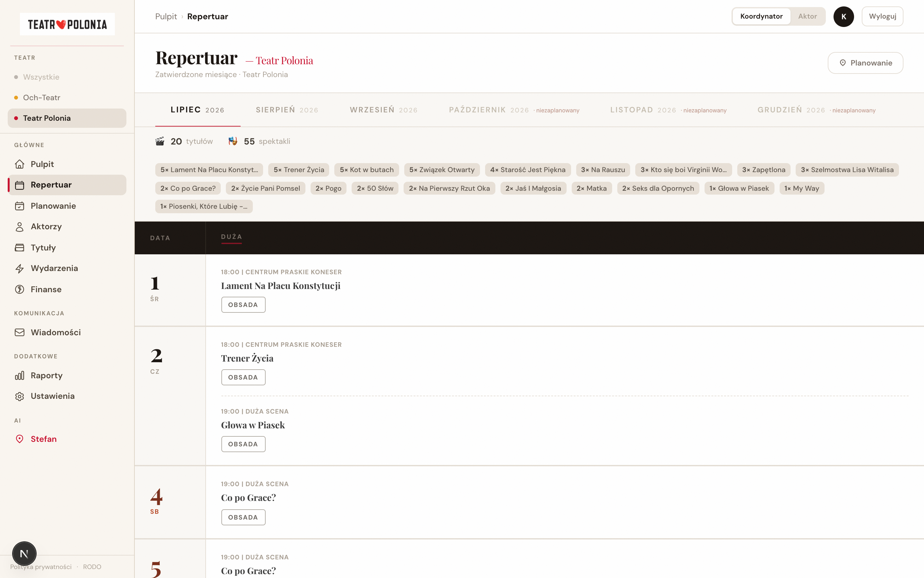Open the Sierpień 2026 month tab
The image size is (924, 578).
click(x=287, y=110)
